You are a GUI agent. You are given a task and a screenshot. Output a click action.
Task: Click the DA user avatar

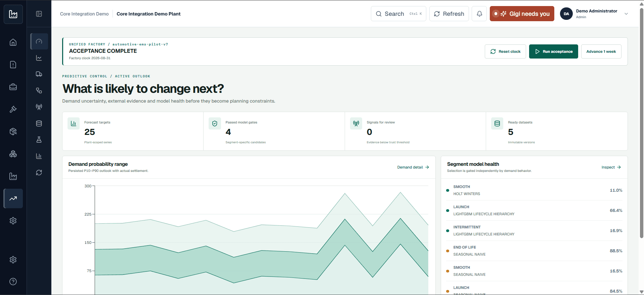(566, 14)
